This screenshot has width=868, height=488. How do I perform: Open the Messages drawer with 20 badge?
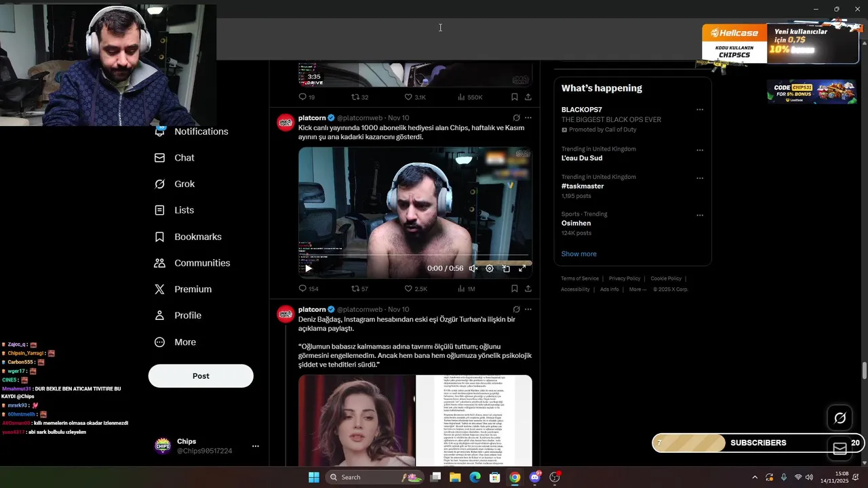coord(840,449)
